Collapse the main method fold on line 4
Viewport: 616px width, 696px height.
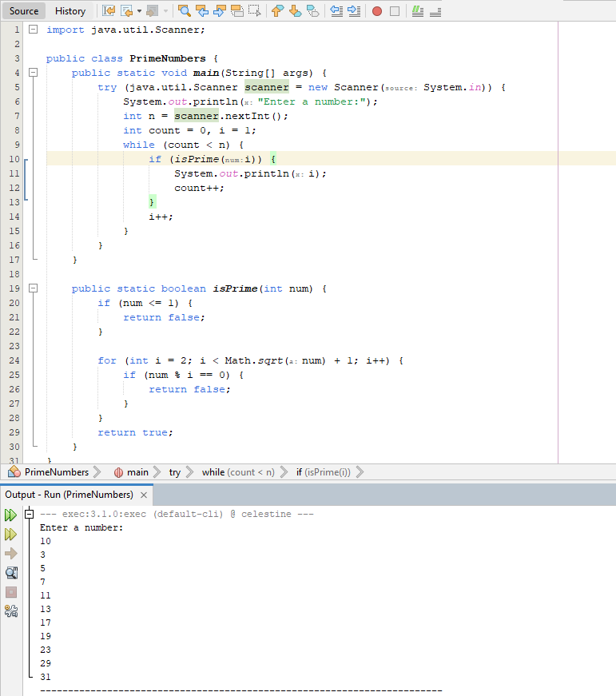pyautogui.click(x=34, y=73)
